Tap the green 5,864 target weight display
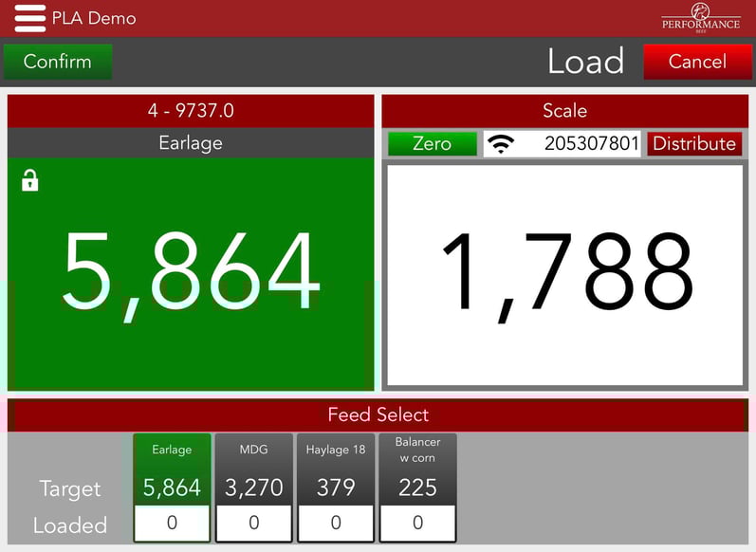 click(191, 273)
